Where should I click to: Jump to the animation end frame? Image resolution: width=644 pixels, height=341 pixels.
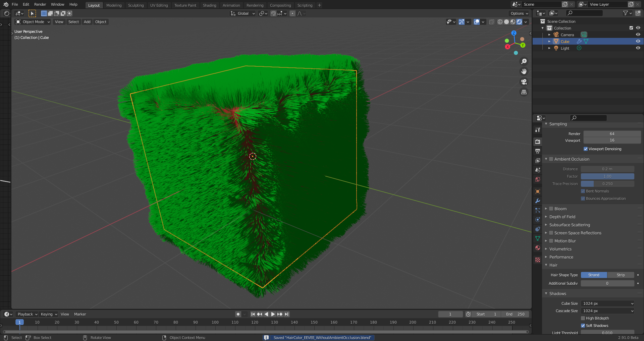pos(286,314)
